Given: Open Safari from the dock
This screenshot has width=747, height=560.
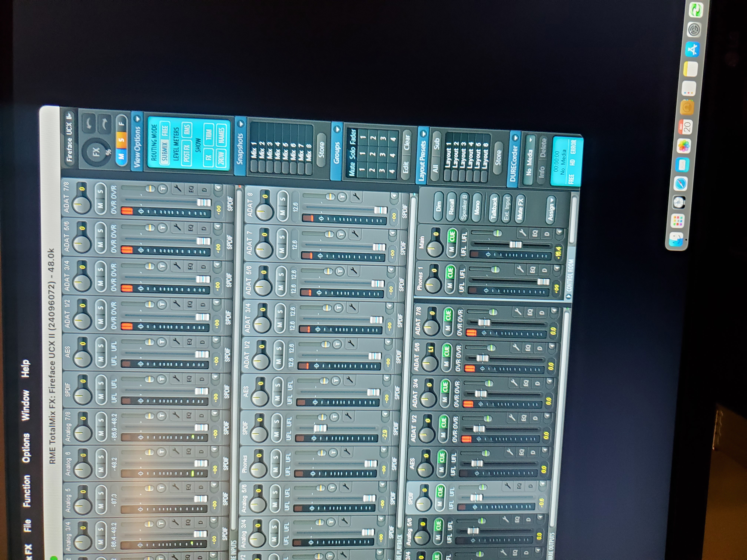Looking at the screenshot, I should click(680, 184).
